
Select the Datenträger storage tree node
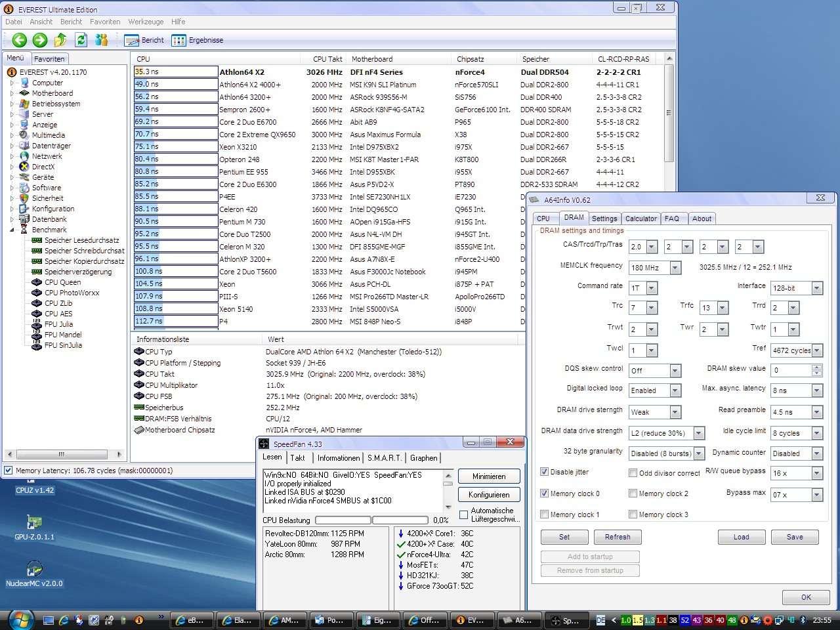tap(51, 146)
